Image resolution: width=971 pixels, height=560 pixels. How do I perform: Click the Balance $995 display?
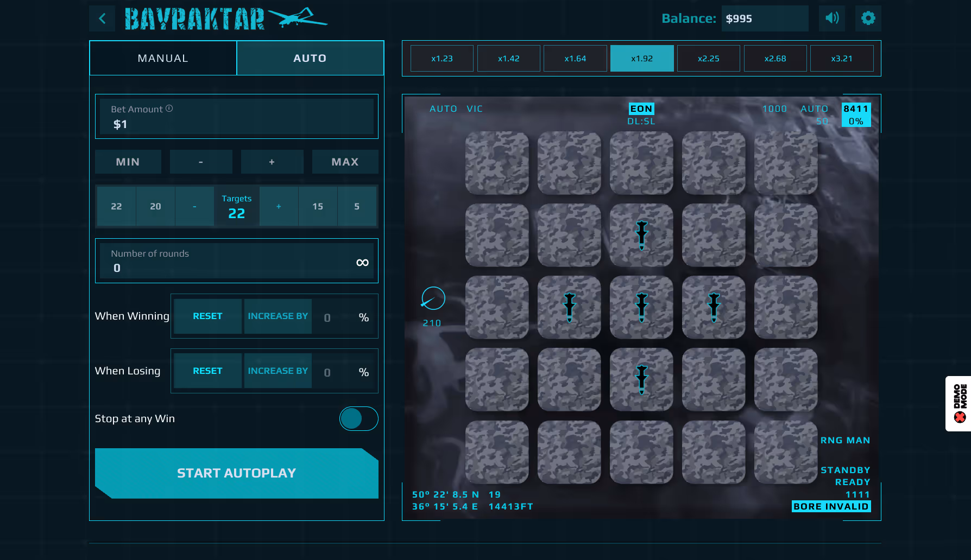(765, 18)
